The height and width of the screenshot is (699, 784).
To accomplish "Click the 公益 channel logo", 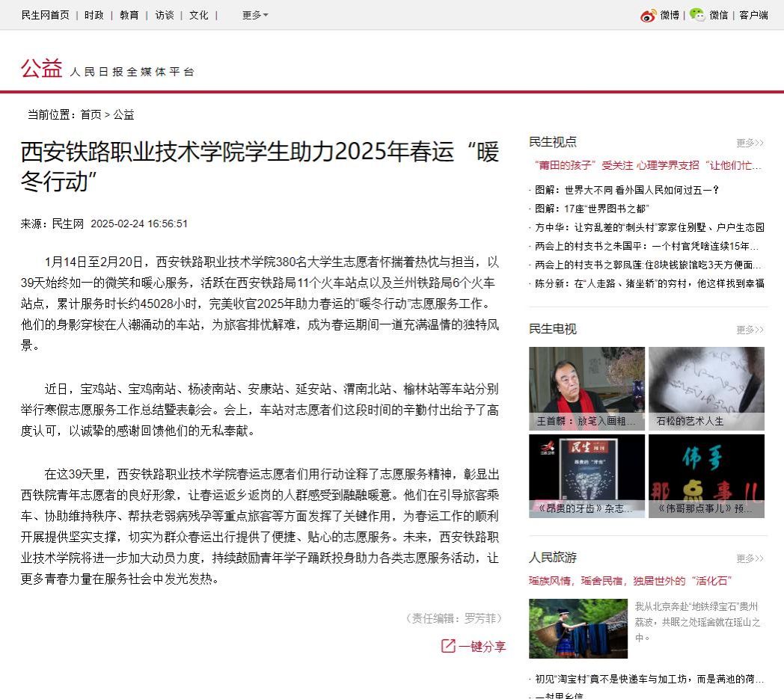I will pos(41,70).
